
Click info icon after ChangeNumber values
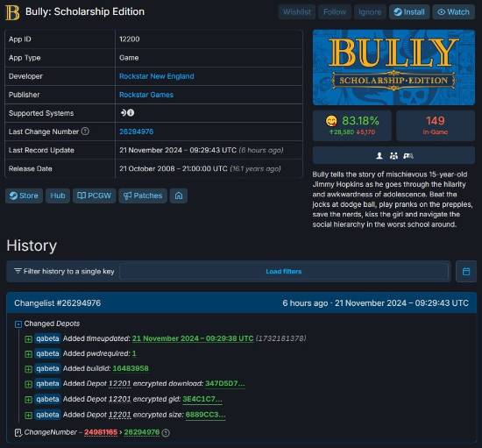click(166, 432)
